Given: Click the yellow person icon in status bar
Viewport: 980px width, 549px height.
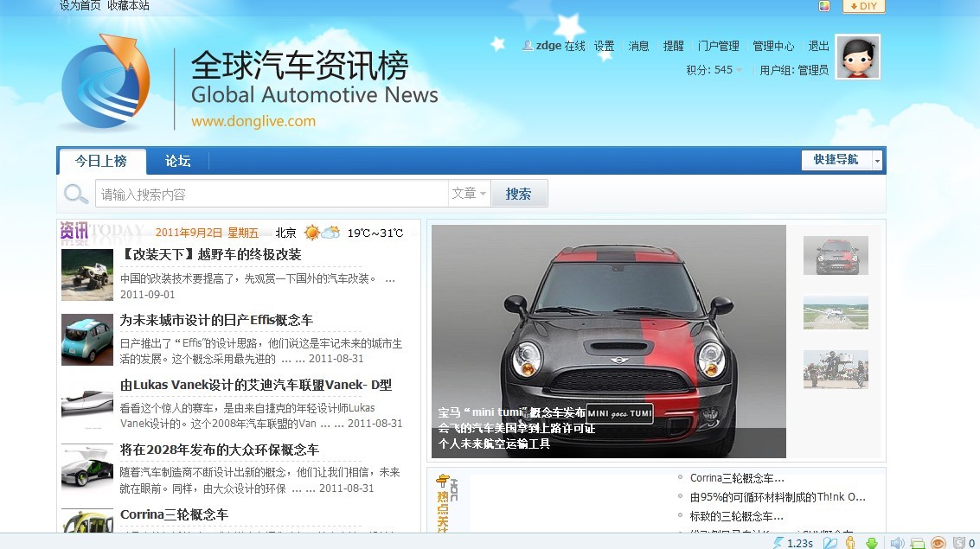Looking at the screenshot, I should (850, 543).
